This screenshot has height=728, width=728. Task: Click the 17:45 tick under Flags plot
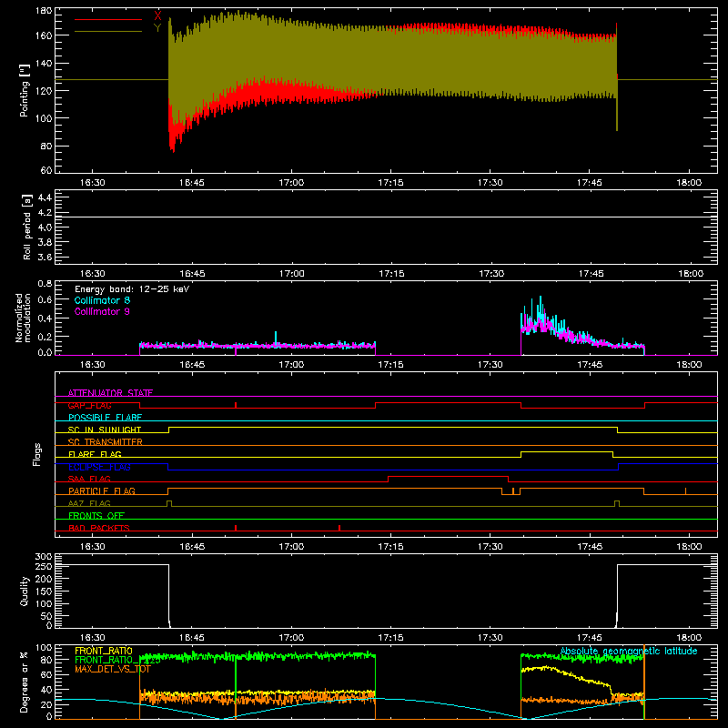click(x=590, y=547)
